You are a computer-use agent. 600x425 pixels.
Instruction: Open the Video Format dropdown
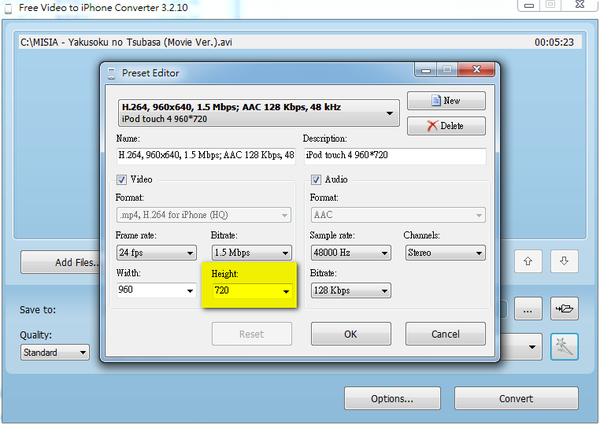203,215
